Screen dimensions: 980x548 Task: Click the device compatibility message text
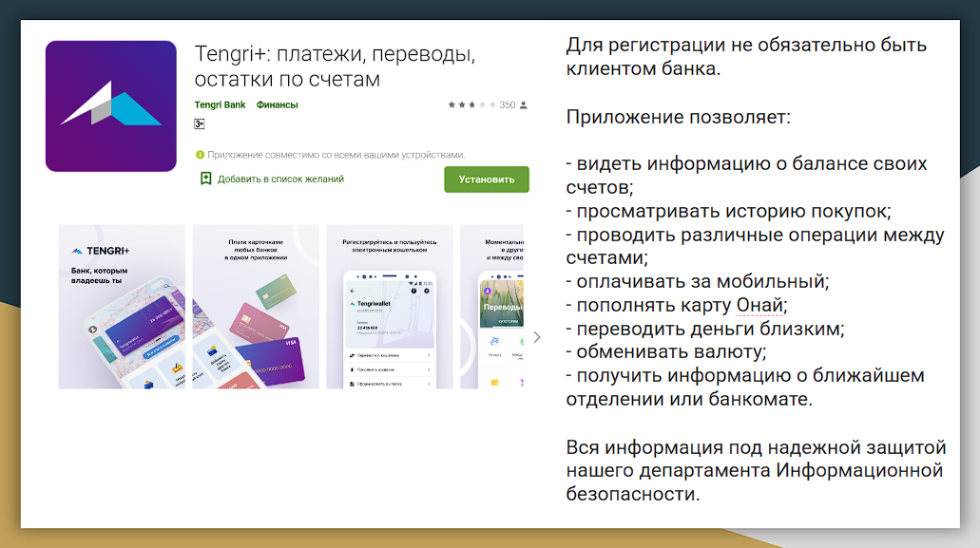[336, 155]
